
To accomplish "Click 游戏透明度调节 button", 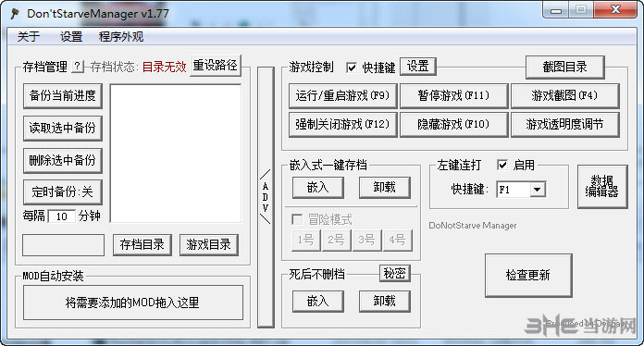I will point(564,124).
